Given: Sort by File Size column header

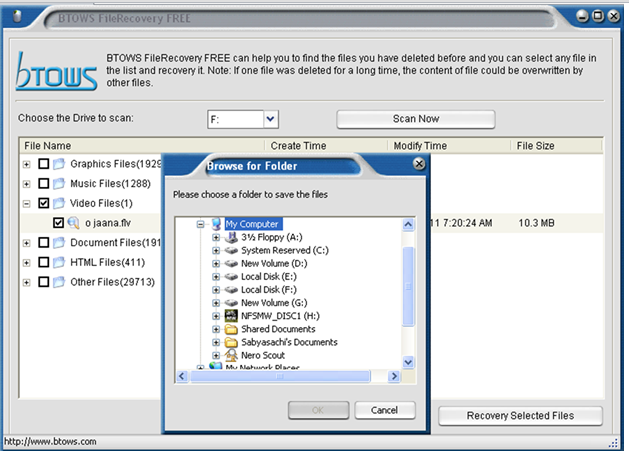Looking at the screenshot, I should click(556, 146).
